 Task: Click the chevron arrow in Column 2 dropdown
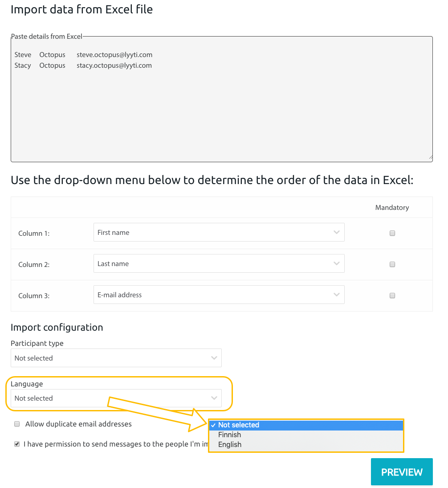337,264
